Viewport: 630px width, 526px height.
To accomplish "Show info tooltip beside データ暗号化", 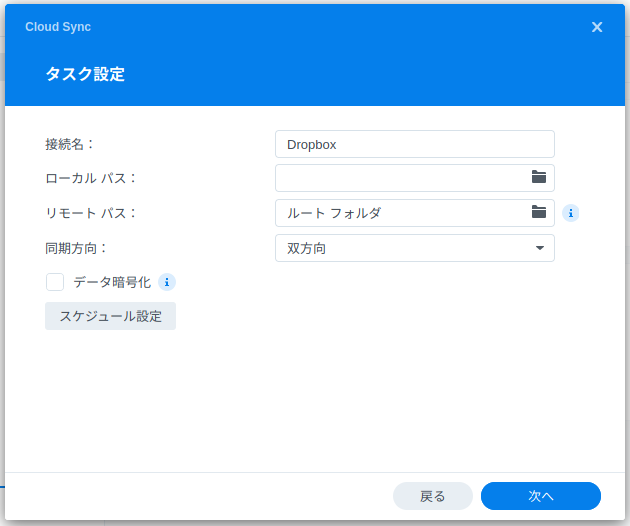I will pos(167,282).
